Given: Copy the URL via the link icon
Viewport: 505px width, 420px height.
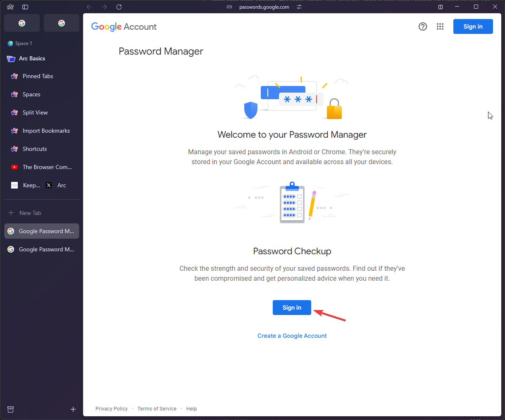Looking at the screenshot, I should click(x=229, y=7).
